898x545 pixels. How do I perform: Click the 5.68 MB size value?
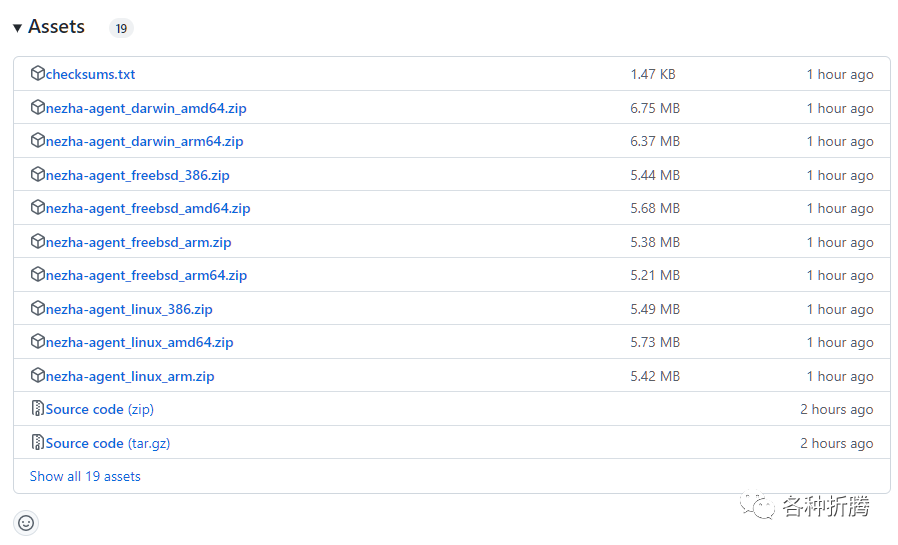[x=655, y=208]
